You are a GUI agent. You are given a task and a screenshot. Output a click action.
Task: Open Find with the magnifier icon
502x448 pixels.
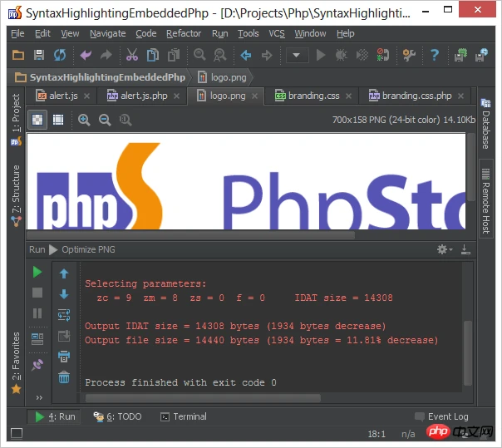pos(199,55)
